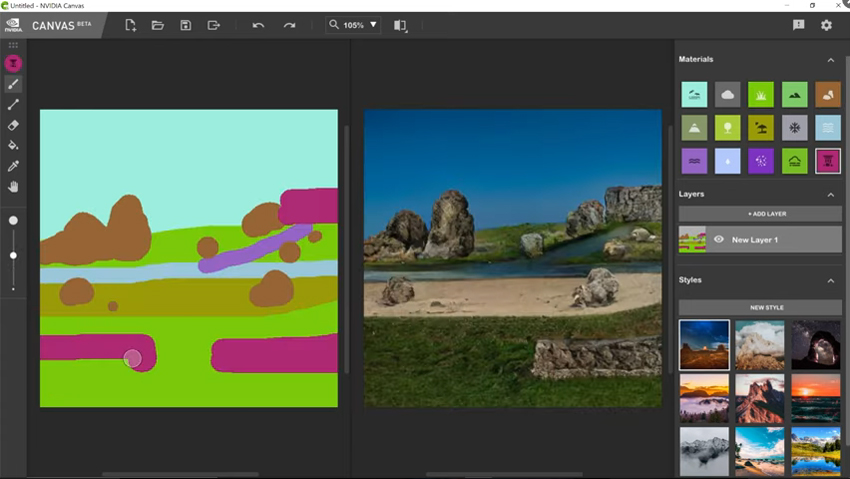Viewport: 850px width, 479px height.
Task: Create a new document
Action: 130,25
